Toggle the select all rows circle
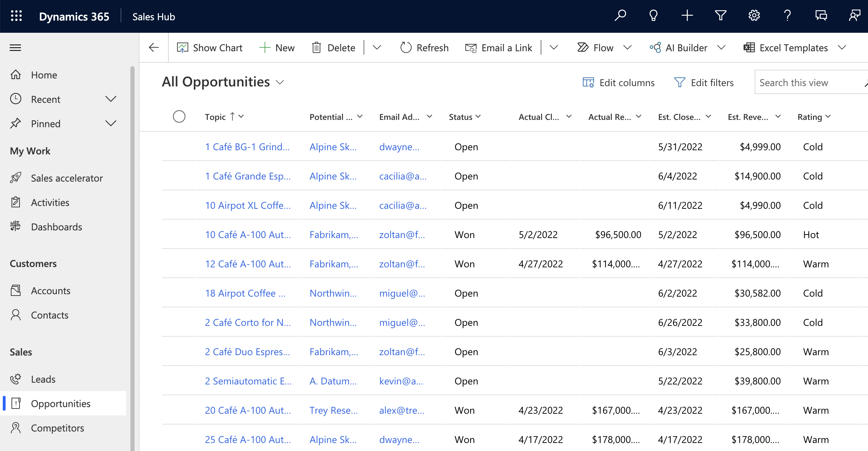The height and width of the screenshot is (451, 868). (179, 116)
